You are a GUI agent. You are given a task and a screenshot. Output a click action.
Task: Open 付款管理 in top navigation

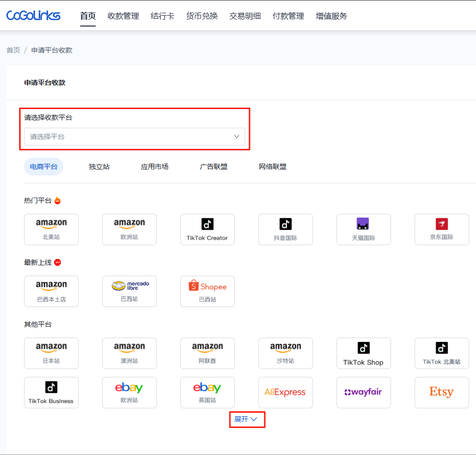click(288, 16)
